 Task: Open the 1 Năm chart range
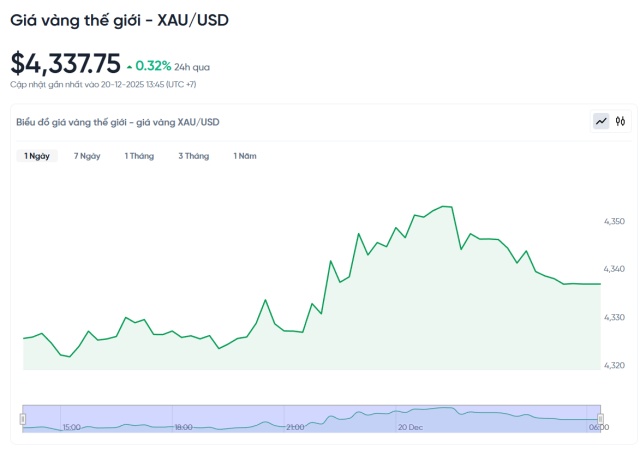244,156
